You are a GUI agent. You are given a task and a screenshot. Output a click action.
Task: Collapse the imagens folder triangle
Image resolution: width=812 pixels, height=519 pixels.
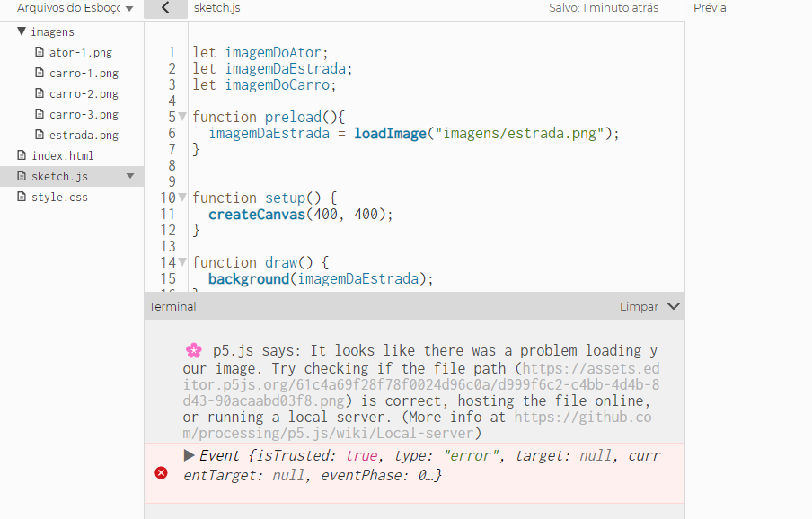click(x=22, y=31)
